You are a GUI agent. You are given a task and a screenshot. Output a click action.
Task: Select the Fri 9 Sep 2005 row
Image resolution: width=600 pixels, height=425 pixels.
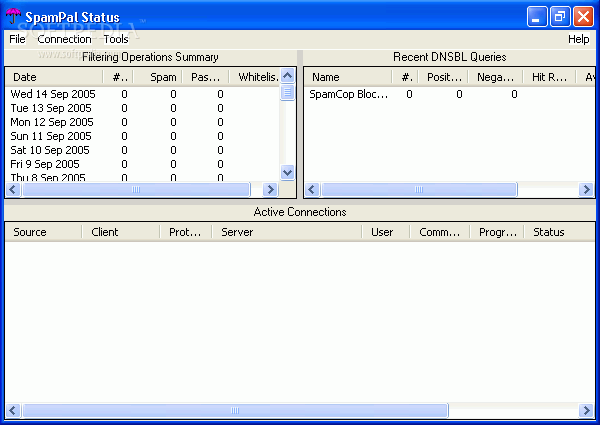(142, 164)
